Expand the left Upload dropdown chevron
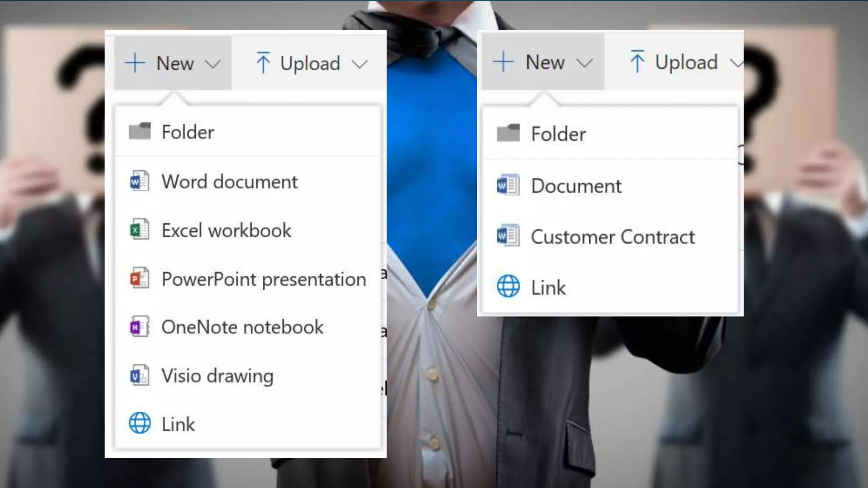 pos(359,64)
